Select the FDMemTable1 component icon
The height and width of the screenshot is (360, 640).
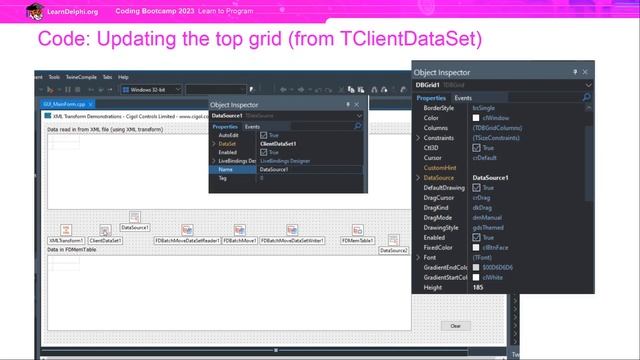click(358, 230)
